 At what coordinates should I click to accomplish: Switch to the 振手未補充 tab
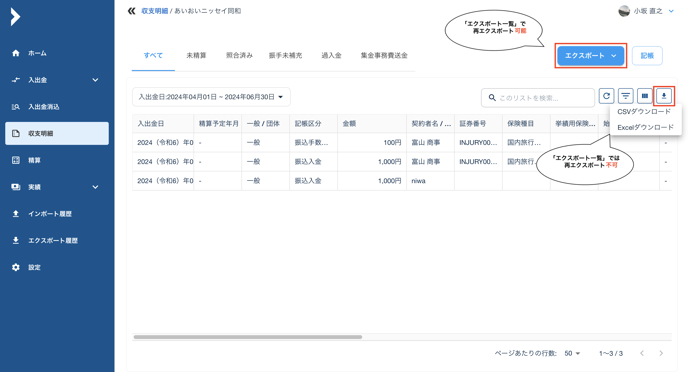[285, 55]
